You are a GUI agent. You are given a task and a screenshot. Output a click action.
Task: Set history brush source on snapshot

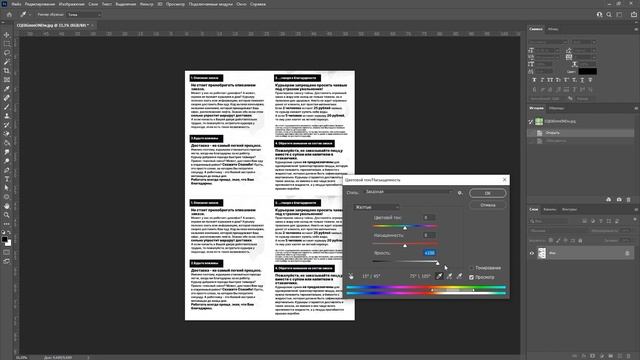click(531, 122)
